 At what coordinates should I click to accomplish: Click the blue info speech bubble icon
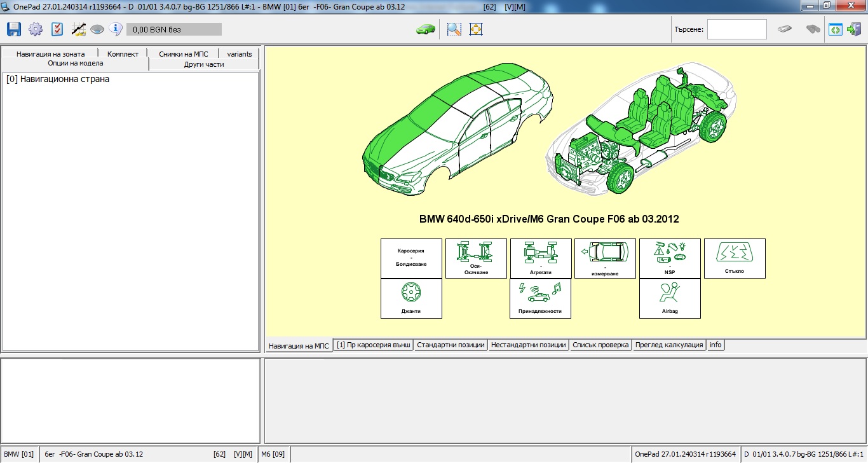click(115, 29)
